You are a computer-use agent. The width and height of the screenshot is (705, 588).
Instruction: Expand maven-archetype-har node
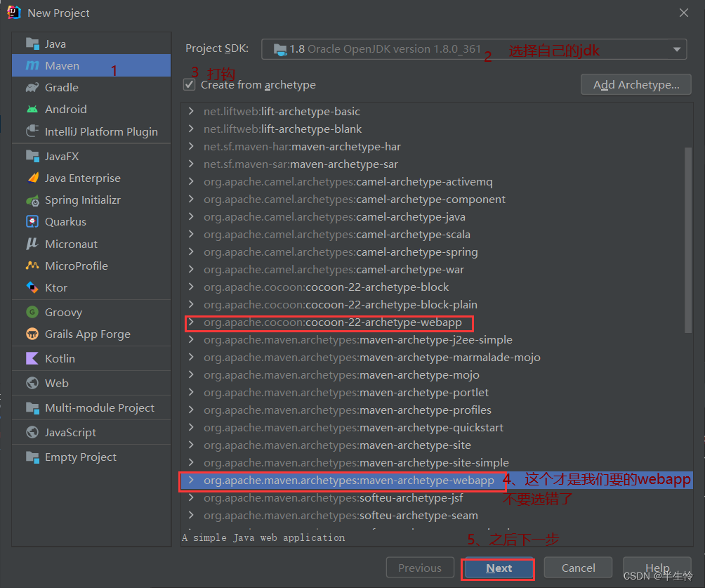point(191,146)
